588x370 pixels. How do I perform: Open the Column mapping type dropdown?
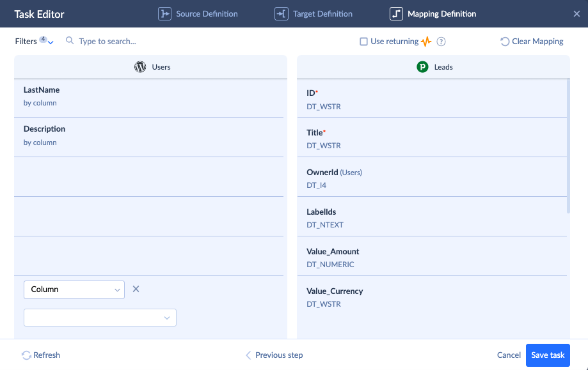pos(74,290)
